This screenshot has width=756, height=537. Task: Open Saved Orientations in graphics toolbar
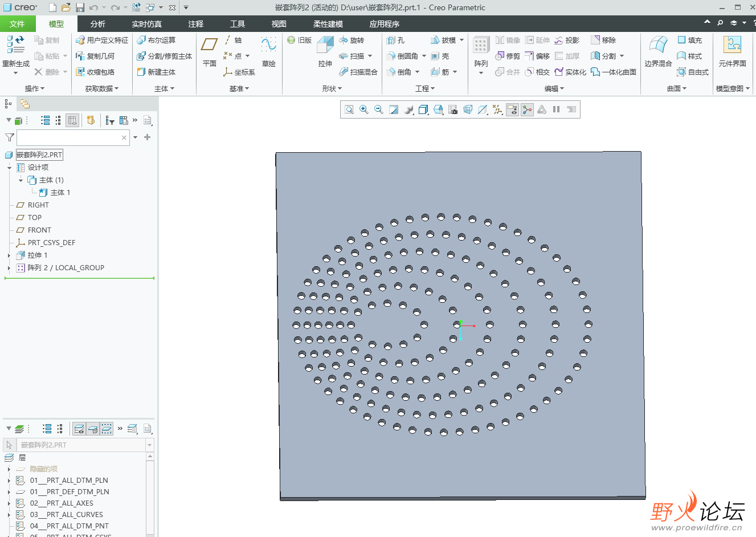click(438, 109)
